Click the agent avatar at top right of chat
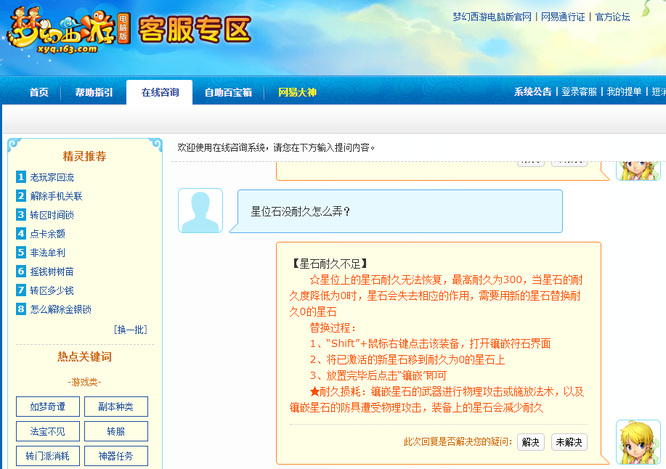The width and height of the screenshot is (666, 469). [637, 166]
